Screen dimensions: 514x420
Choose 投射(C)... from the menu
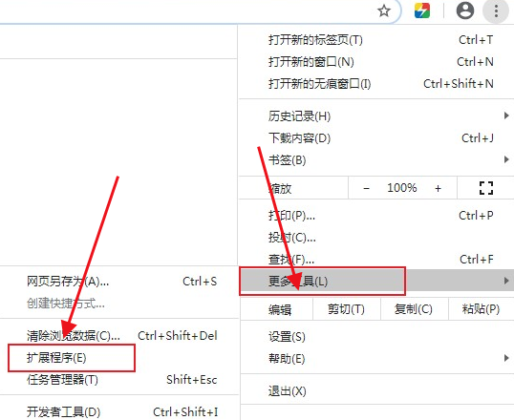coord(376,238)
